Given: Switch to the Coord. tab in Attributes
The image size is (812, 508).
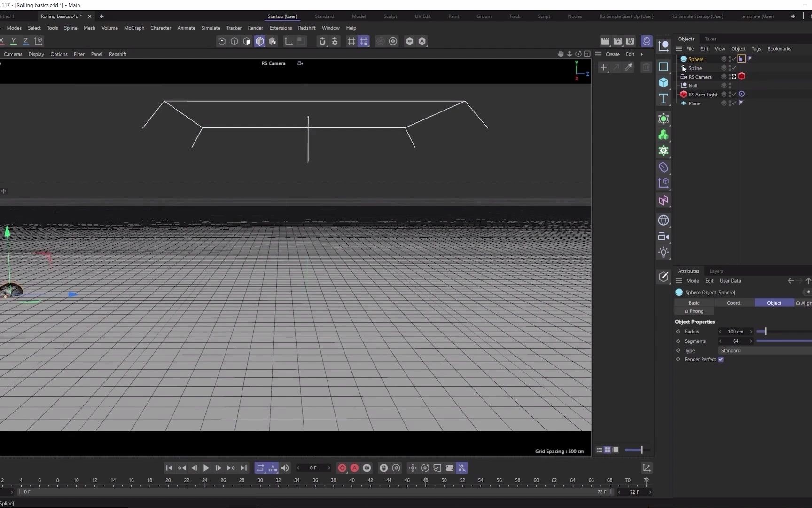Looking at the screenshot, I should (x=734, y=303).
